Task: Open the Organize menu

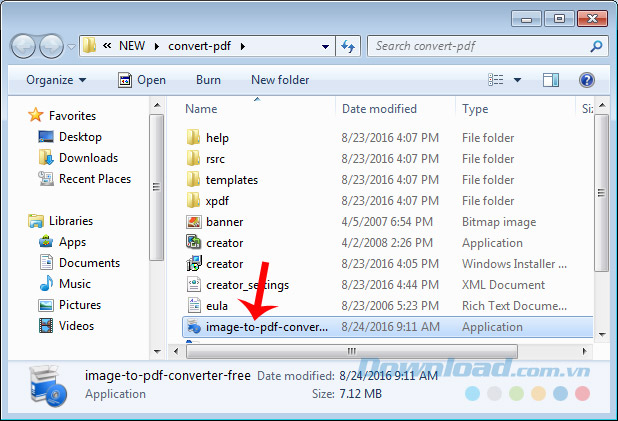Action: pos(56,80)
